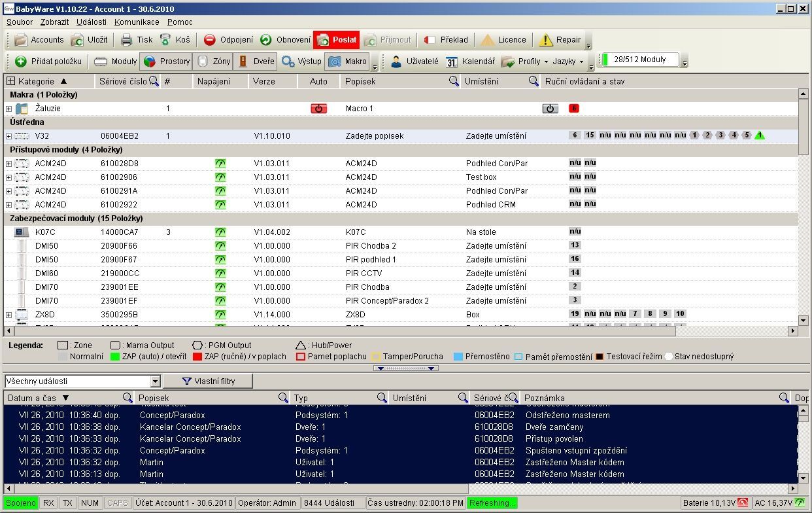Open the Kalendář calendar tool
The width and height of the screenshot is (812, 513).
pyautogui.click(x=470, y=62)
